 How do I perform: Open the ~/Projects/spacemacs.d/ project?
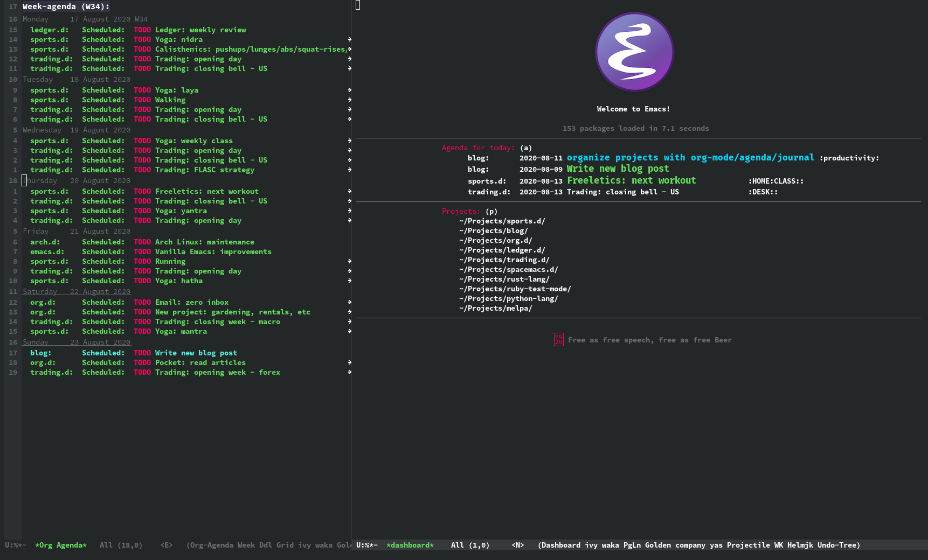coord(509,269)
